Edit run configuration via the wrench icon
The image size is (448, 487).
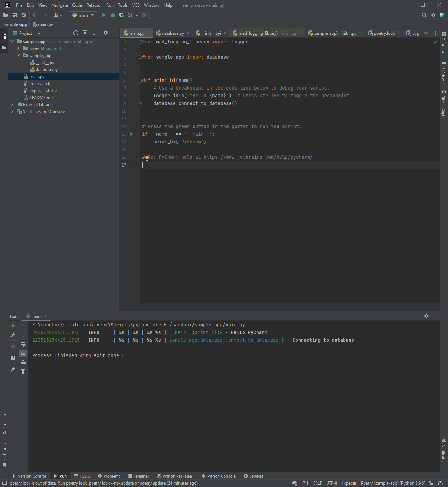(x=13, y=334)
